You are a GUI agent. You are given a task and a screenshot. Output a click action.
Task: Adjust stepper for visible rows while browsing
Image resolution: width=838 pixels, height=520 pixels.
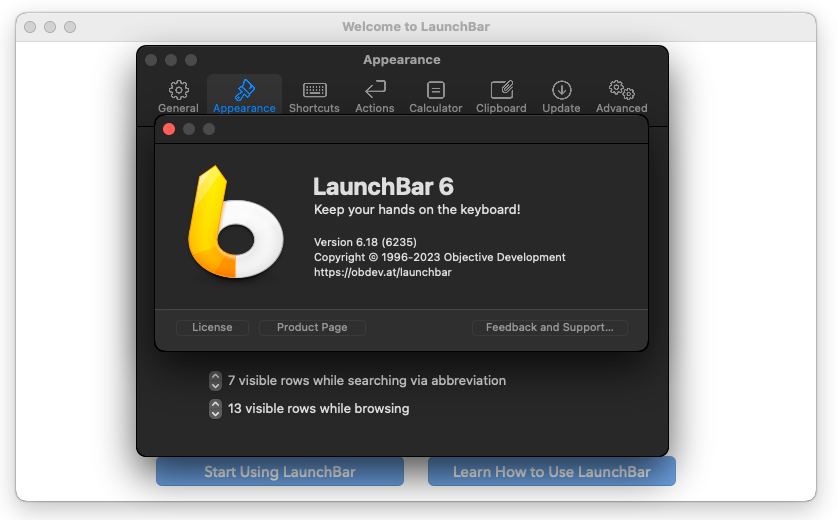215,409
